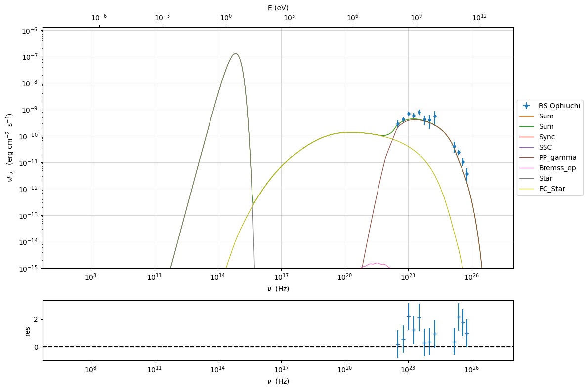Click the 10^12 tick on the top energy axis

pyautogui.click(x=479, y=18)
